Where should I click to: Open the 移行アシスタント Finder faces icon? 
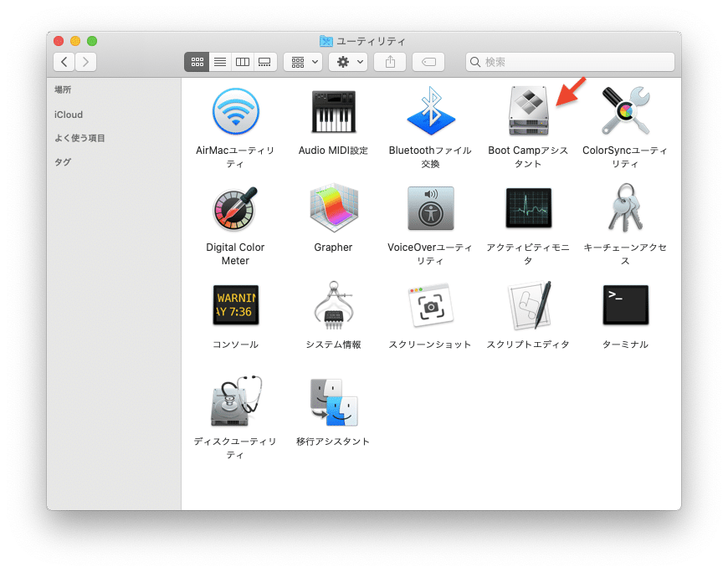point(333,402)
